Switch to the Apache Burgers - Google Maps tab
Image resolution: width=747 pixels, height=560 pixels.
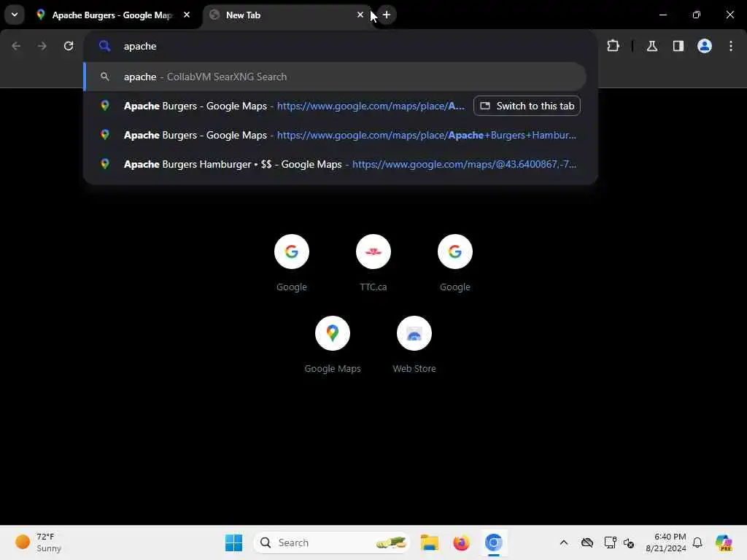[x=112, y=15]
